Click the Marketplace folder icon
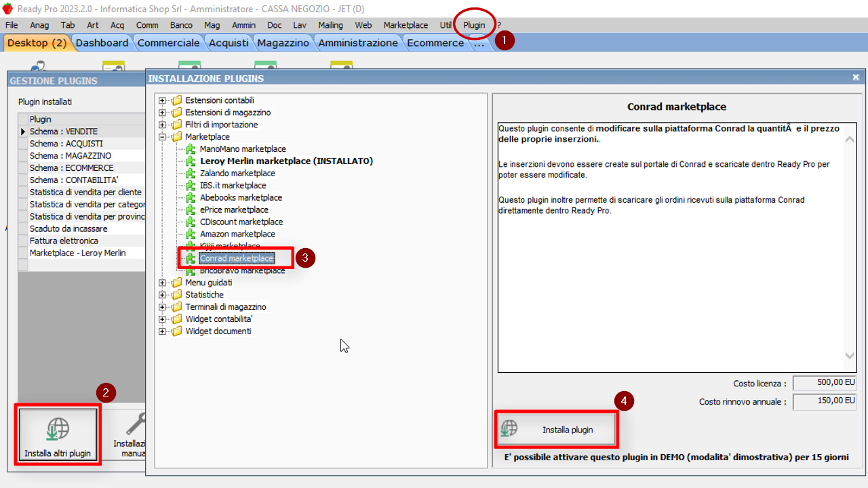 coord(177,137)
